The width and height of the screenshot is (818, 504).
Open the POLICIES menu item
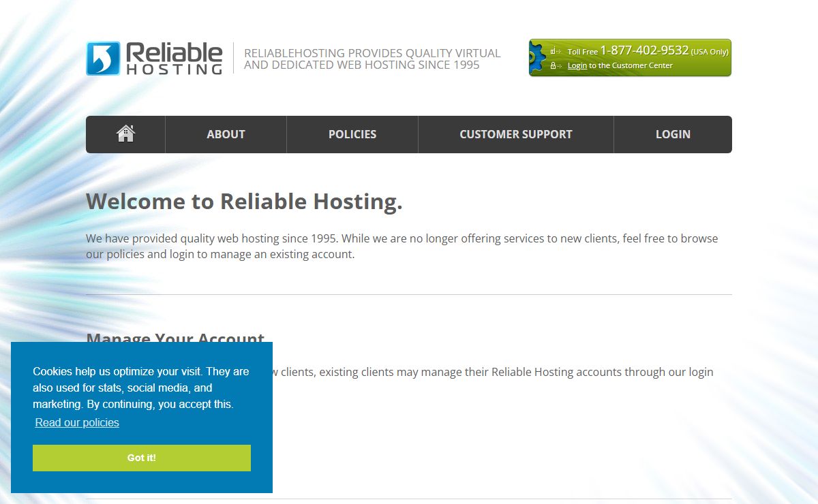pyautogui.click(x=352, y=134)
